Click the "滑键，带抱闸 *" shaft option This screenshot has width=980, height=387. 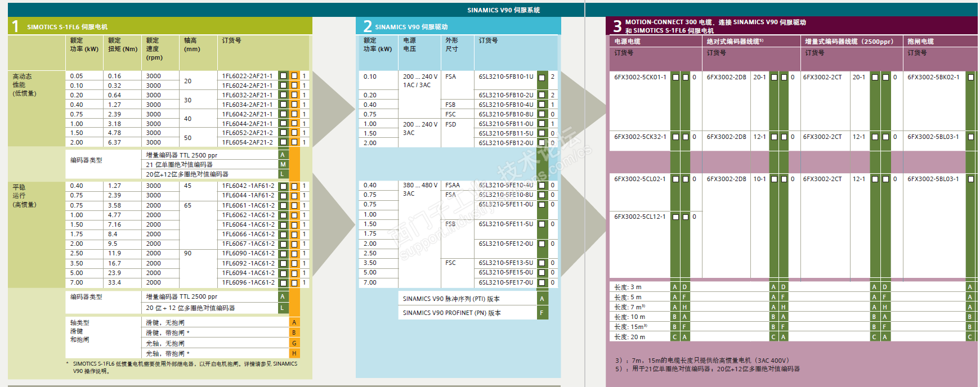[x=168, y=333]
